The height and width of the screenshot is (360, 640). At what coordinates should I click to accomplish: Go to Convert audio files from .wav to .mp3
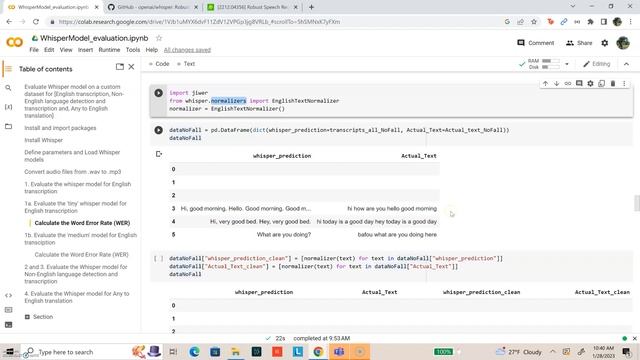coord(73,172)
